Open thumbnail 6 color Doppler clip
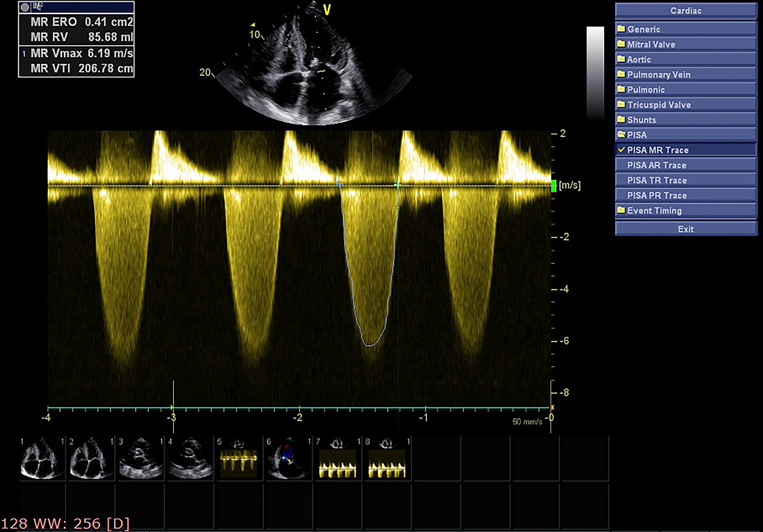This screenshot has width=763, height=532. point(288,459)
